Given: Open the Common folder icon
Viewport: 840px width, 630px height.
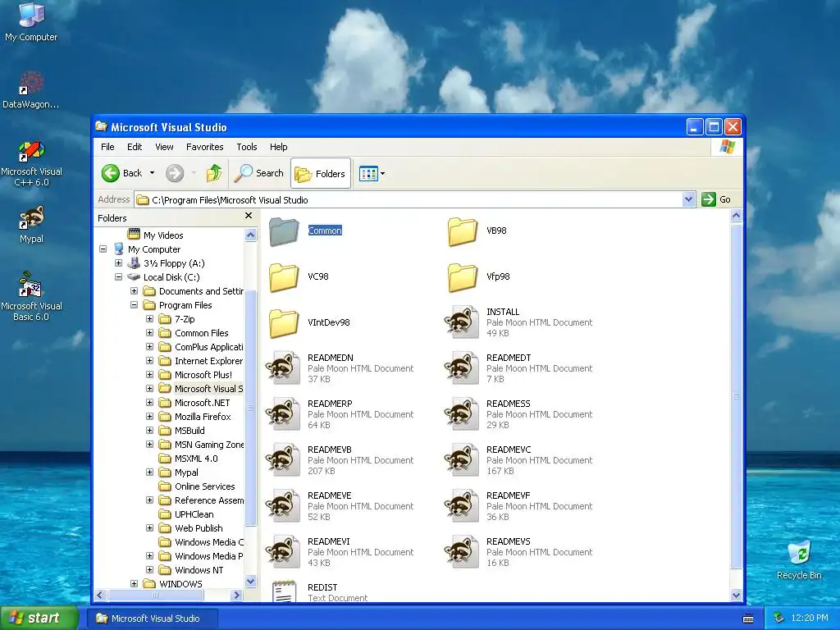Looking at the screenshot, I should 283,231.
